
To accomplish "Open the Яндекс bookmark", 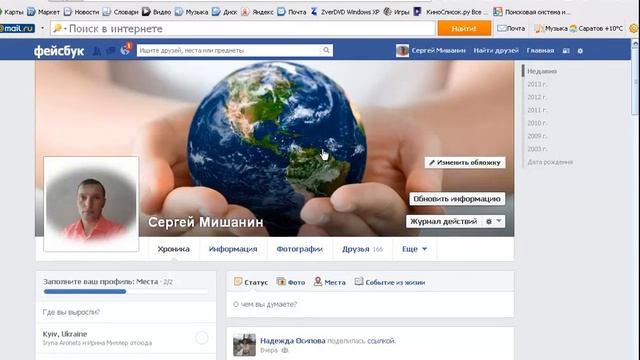I will tap(258, 12).
